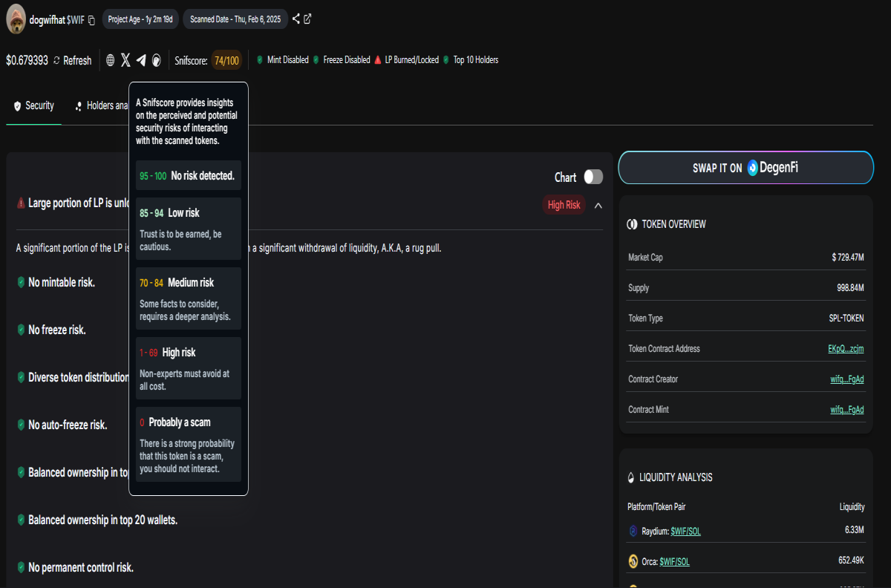Viewport: 891px width, 588px height.
Task: Refresh the token price
Action: point(72,61)
